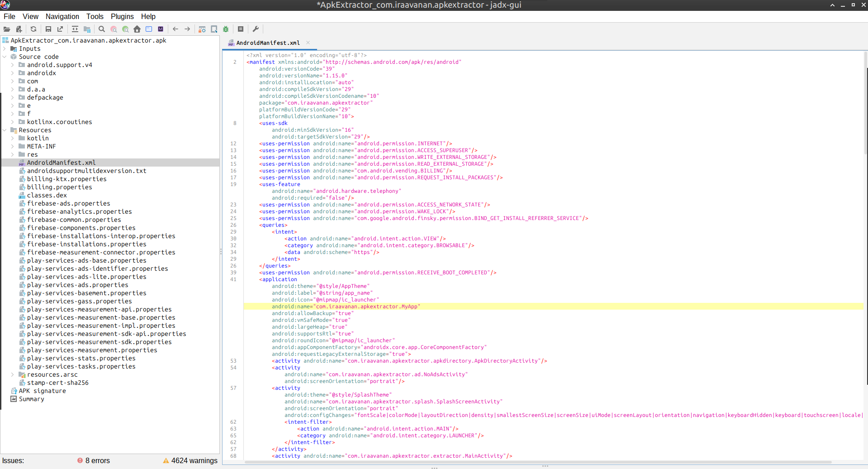Reload the decompiled files

point(33,29)
